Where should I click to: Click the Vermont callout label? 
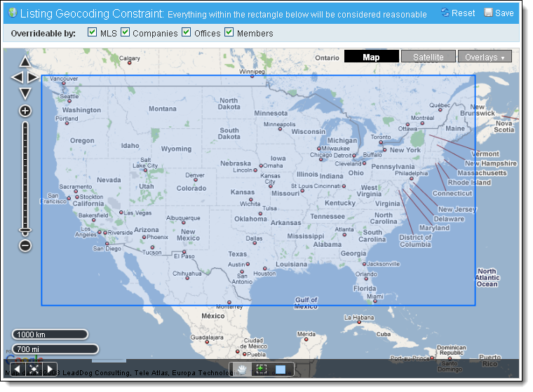coord(485,154)
